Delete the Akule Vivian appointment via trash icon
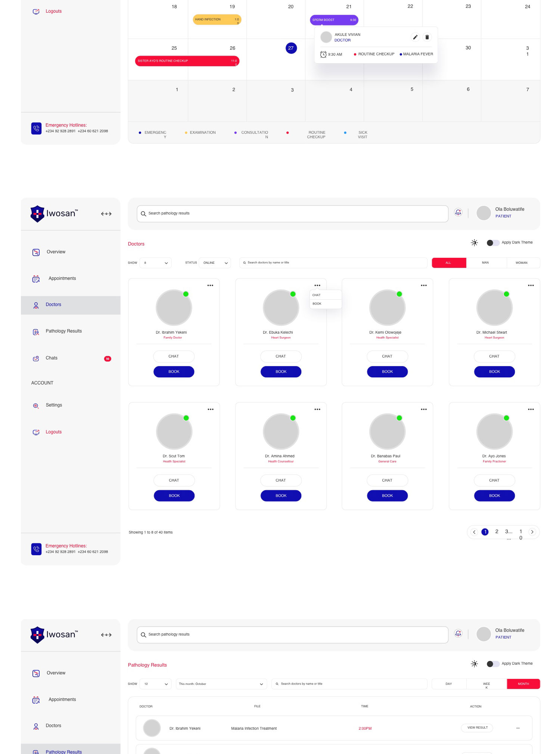 tap(427, 37)
